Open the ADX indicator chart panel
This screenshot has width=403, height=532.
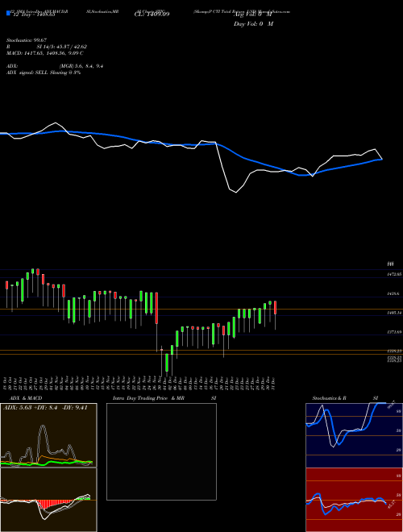pos(48,435)
